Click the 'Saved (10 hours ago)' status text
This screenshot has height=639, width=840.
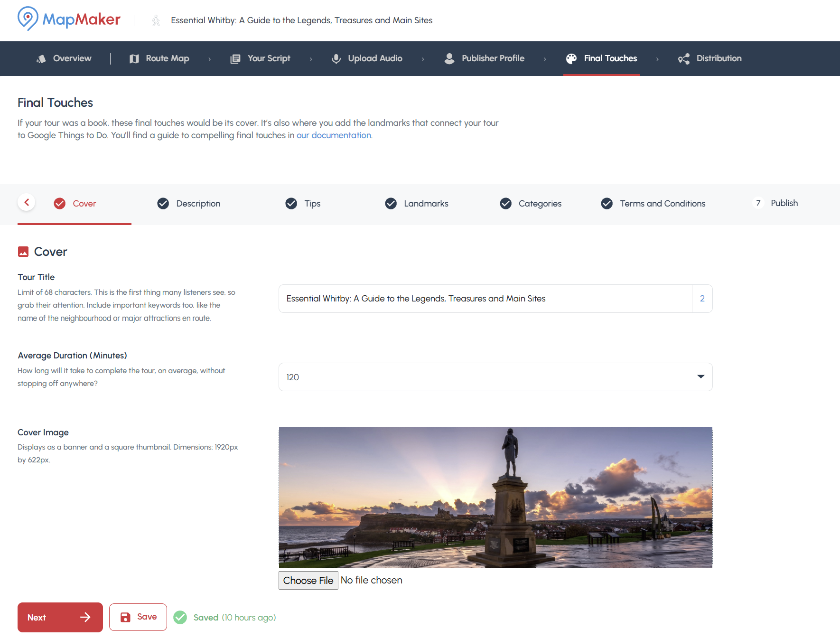(235, 617)
